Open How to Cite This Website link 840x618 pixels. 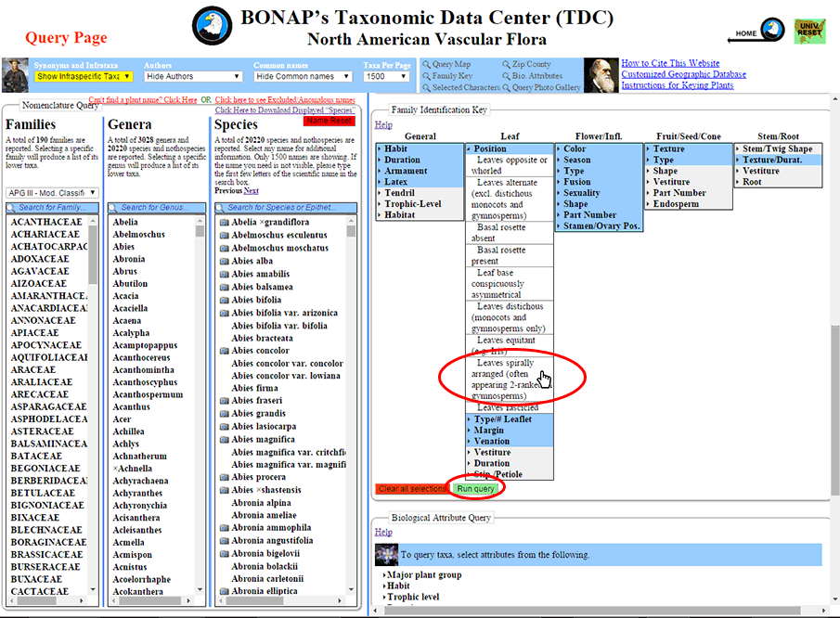[670, 63]
